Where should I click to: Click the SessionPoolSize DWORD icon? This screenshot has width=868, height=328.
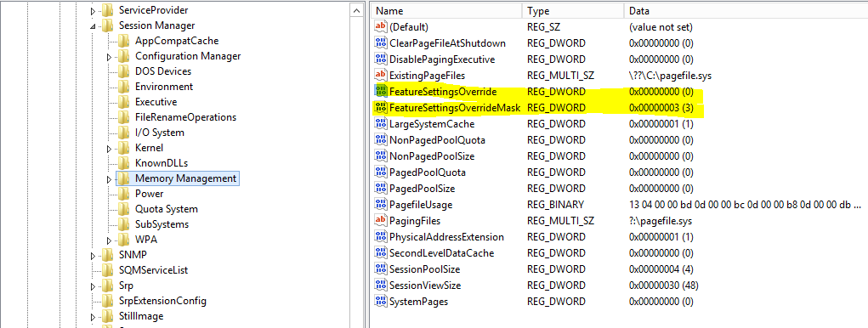pos(381,269)
